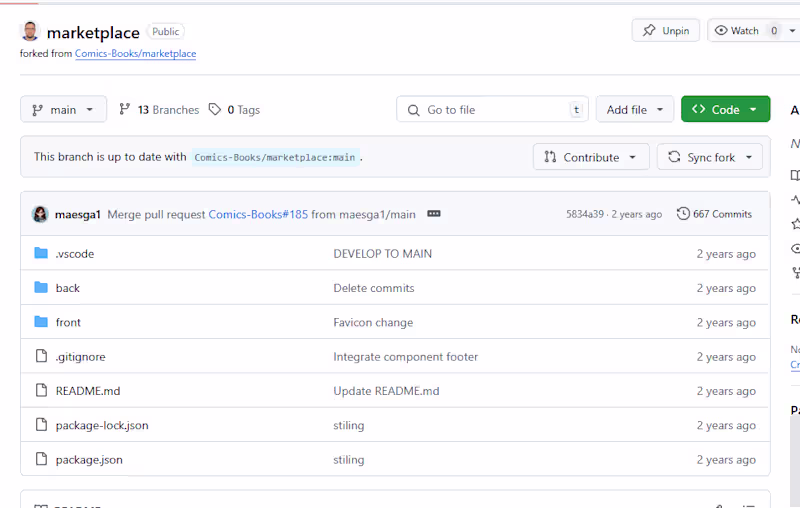Open the front folder
This screenshot has height=508, width=800.
click(68, 322)
